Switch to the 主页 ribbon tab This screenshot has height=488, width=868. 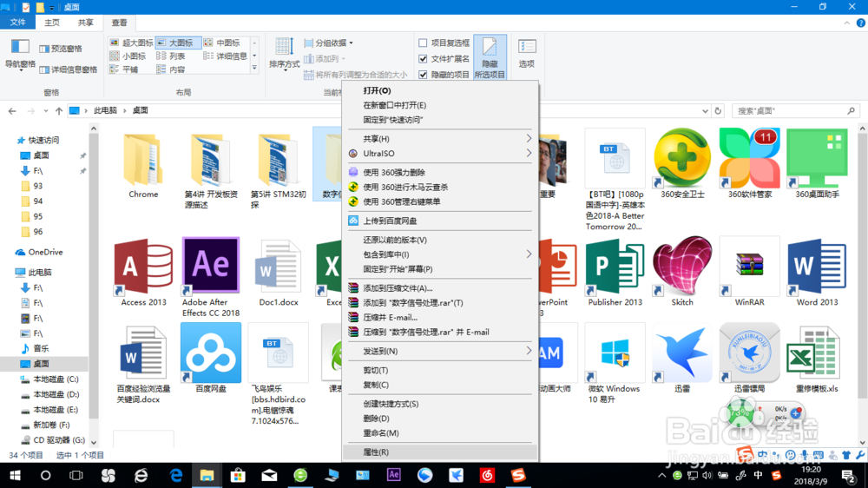coord(52,23)
